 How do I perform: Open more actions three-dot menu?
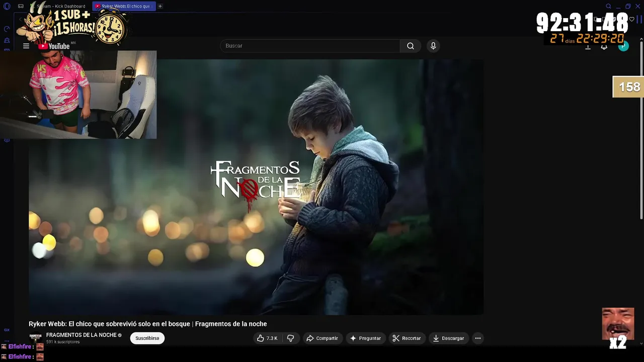(478, 338)
